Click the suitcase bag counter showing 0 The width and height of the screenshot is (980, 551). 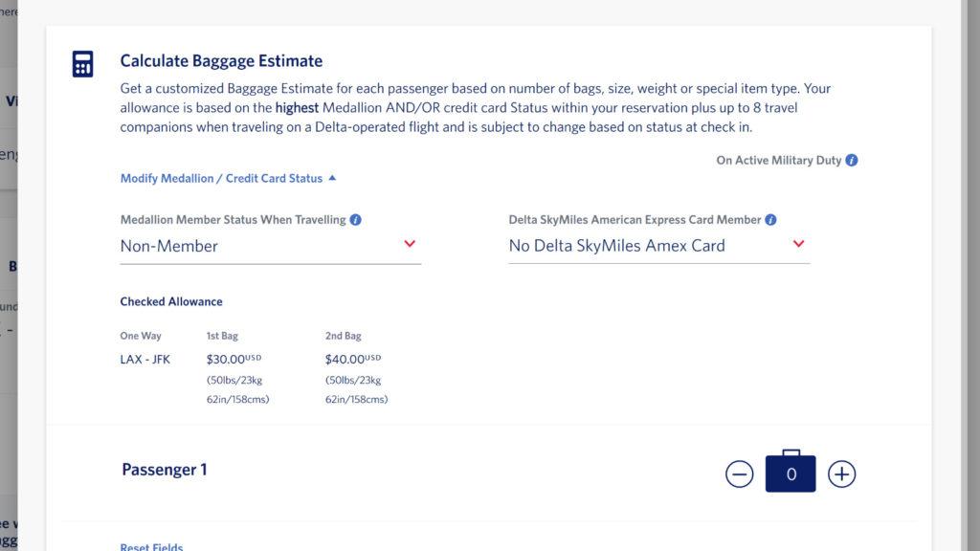[791, 471]
